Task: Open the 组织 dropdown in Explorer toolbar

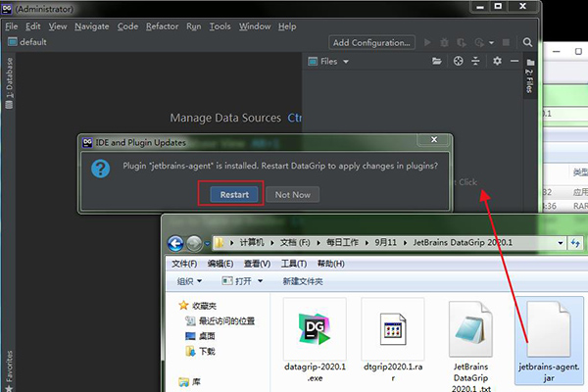Action: pos(189,281)
